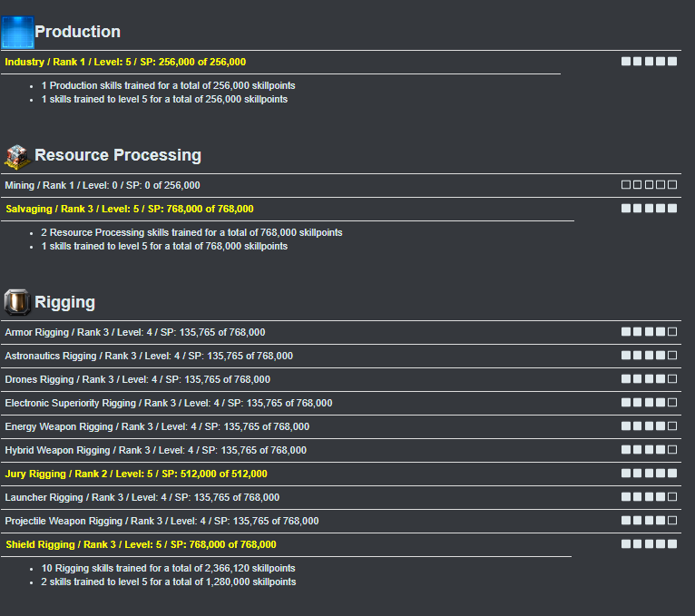The image size is (695, 616).
Task: Select the Mining skill entry
Action: 103,185
